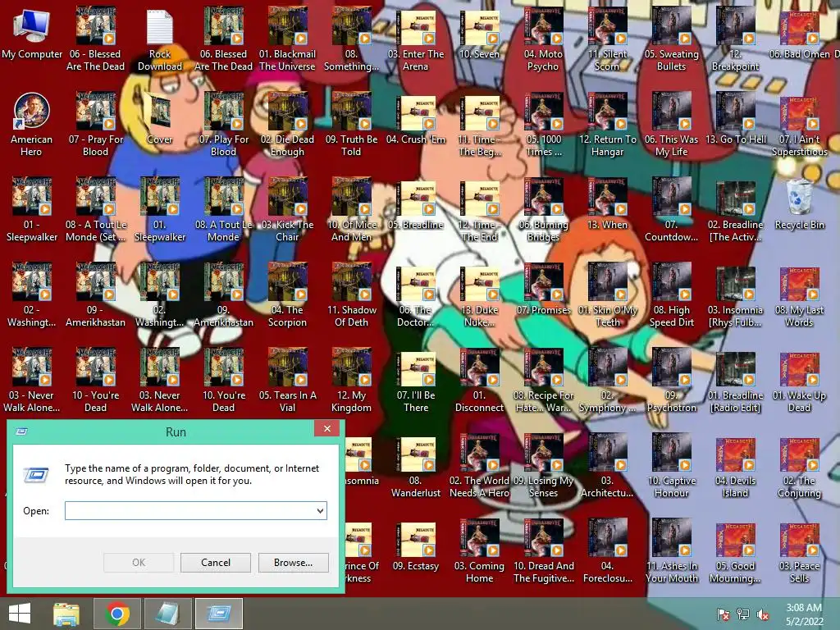Image resolution: width=840 pixels, height=630 pixels.
Task: Click Browse... in the Run dialog
Action: [x=293, y=563]
